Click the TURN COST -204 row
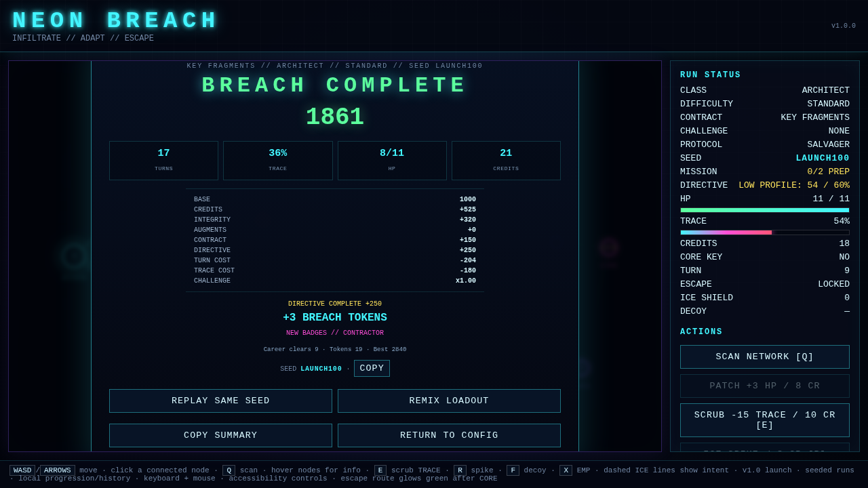 [x=335, y=260]
